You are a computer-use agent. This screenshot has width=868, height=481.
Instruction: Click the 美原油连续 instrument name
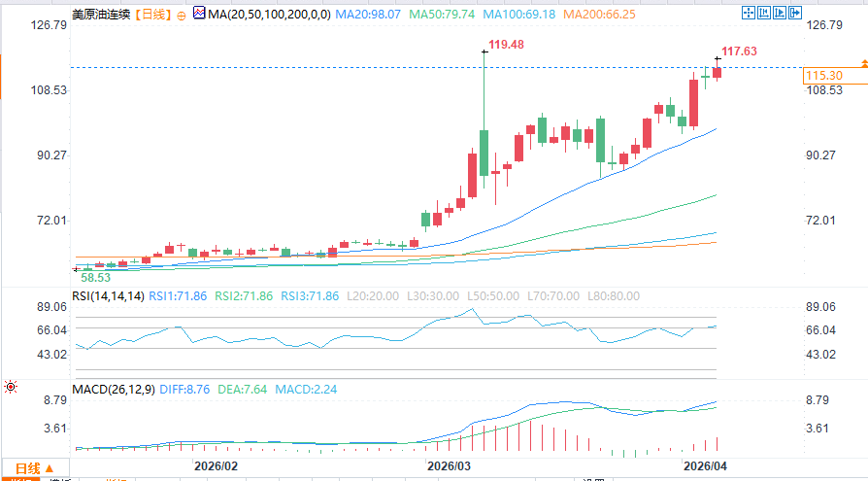[x=101, y=15]
